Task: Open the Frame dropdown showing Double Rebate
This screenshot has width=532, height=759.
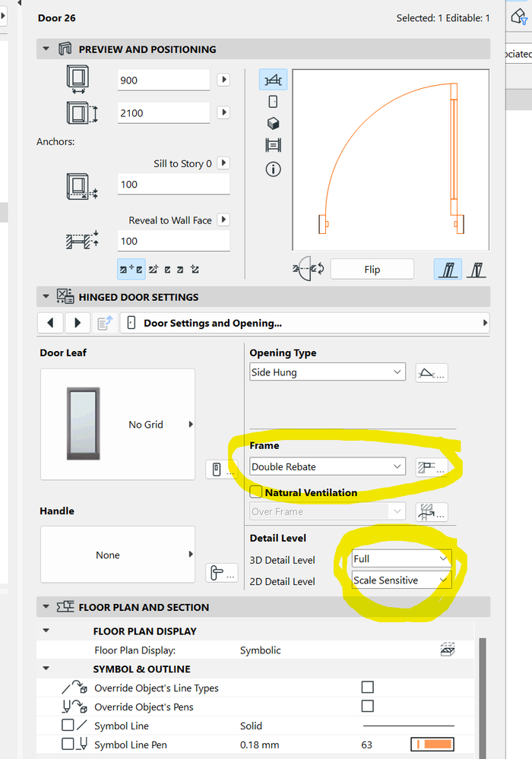Action: [328, 466]
